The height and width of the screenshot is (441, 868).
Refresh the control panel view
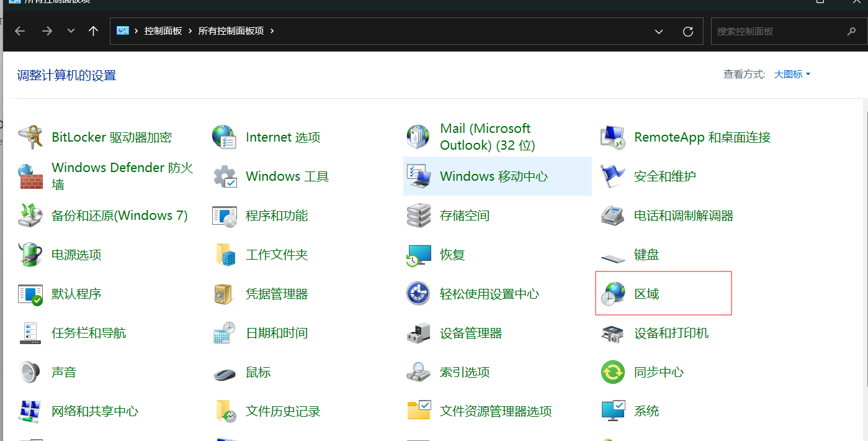click(x=687, y=31)
